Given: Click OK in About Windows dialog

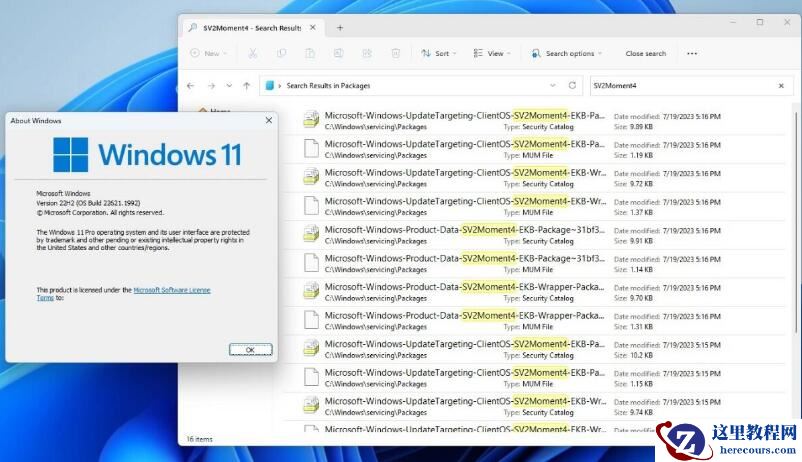Looking at the screenshot, I should click(250, 349).
